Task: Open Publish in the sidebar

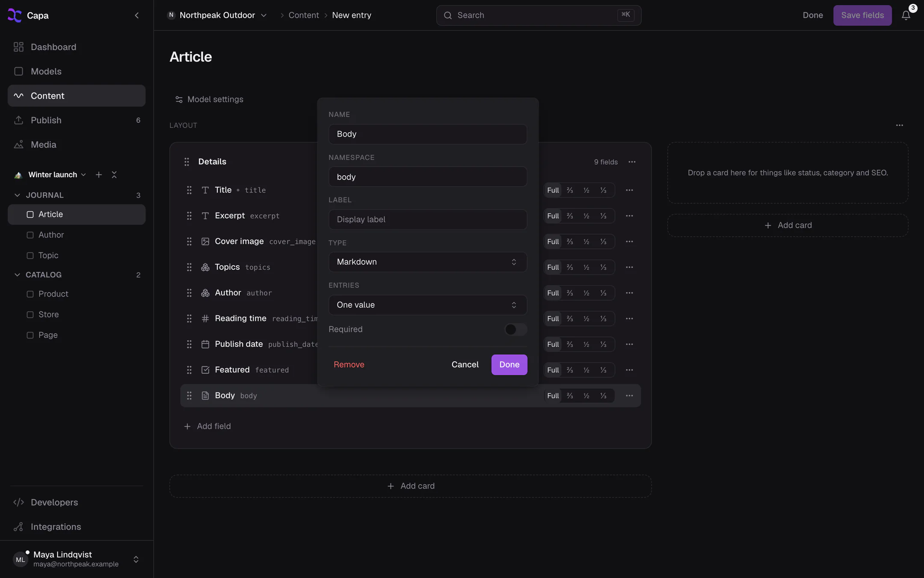Action: tap(77, 120)
